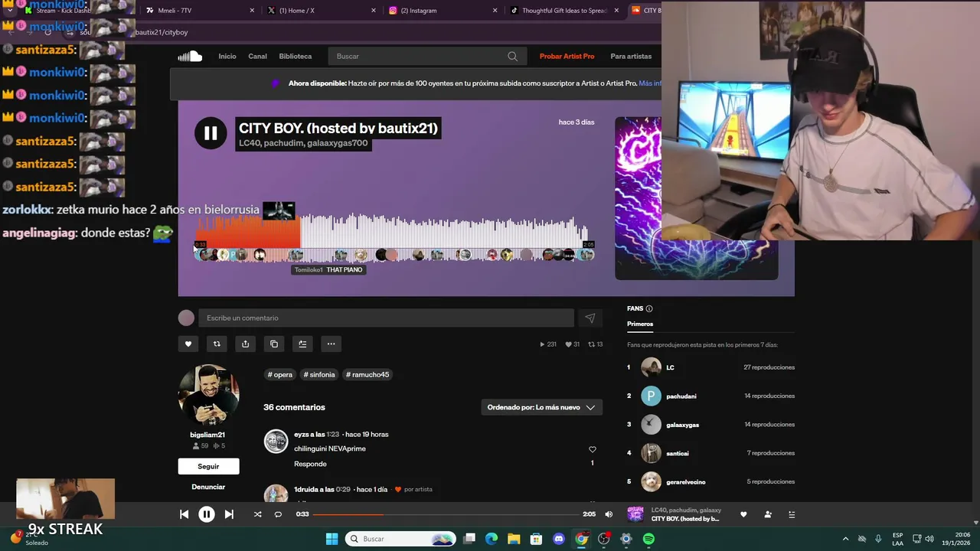Pause playback in the bottom player bar
The image size is (980, 551).
207,514
